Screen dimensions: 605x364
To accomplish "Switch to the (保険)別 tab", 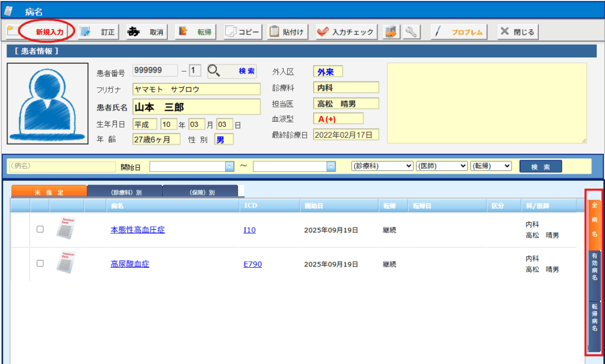I will click(200, 191).
